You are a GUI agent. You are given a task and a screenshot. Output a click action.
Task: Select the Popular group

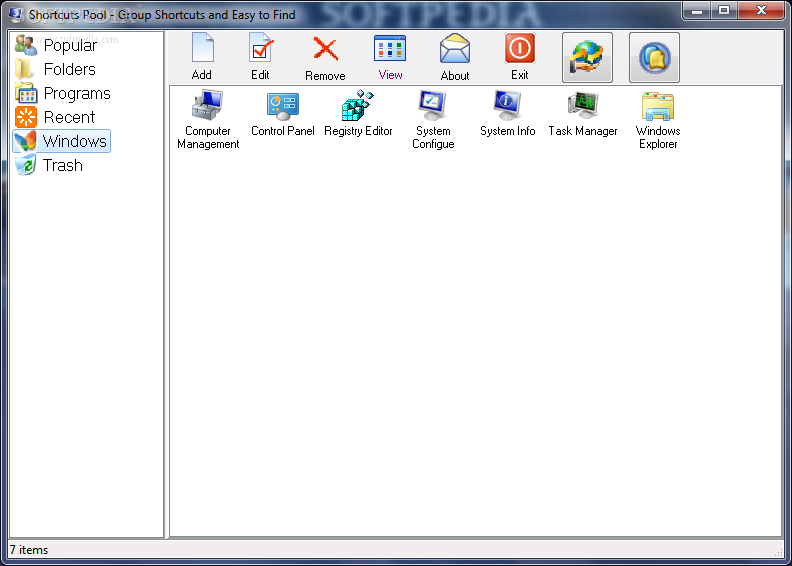click(x=56, y=45)
